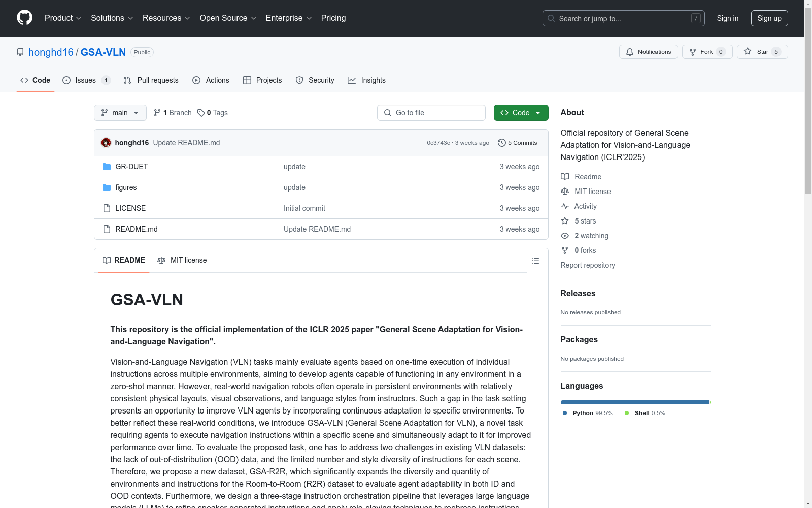Switch to the Actions tab
The height and width of the screenshot is (508, 812).
click(211, 80)
